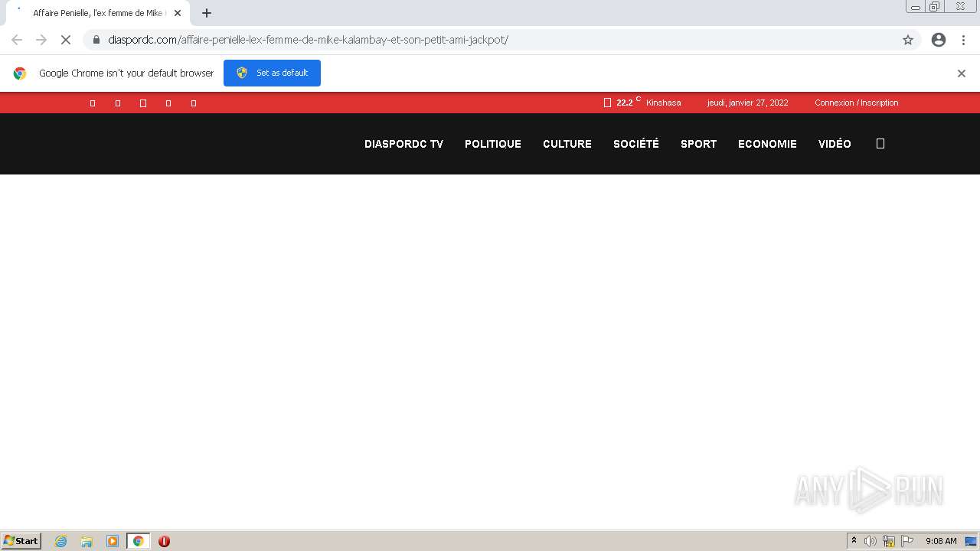Show hidden system tray icons
The image size is (980, 551).
pos(854,541)
